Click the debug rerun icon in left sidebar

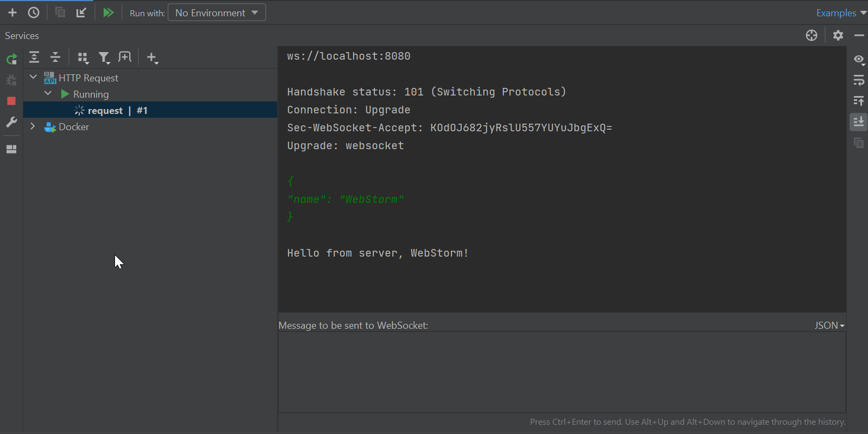pyautogui.click(x=11, y=80)
